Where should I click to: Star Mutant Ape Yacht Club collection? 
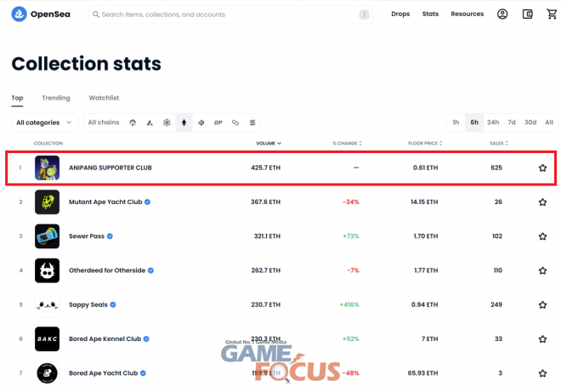[x=542, y=202]
